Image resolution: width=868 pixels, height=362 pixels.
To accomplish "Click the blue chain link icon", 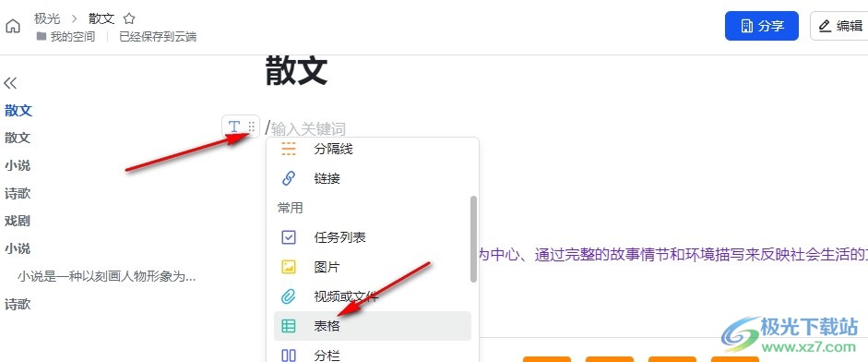I will [x=289, y=178].
